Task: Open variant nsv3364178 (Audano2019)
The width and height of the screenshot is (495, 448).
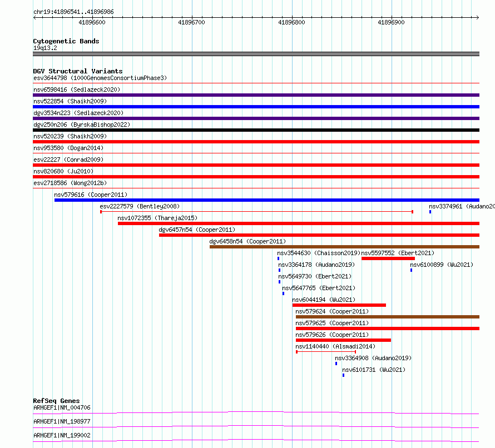Action: coord(316,265)
